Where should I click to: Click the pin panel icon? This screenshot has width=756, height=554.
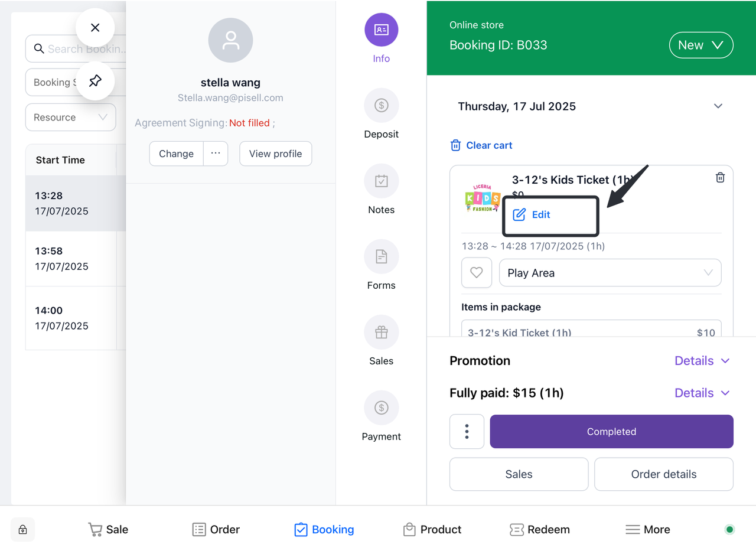[95, 81]
